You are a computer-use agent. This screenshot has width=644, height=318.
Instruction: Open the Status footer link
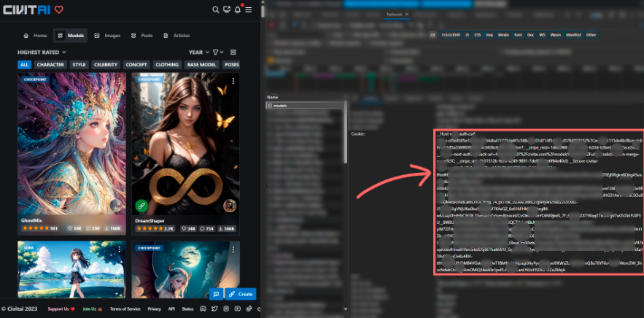point(187,309)
